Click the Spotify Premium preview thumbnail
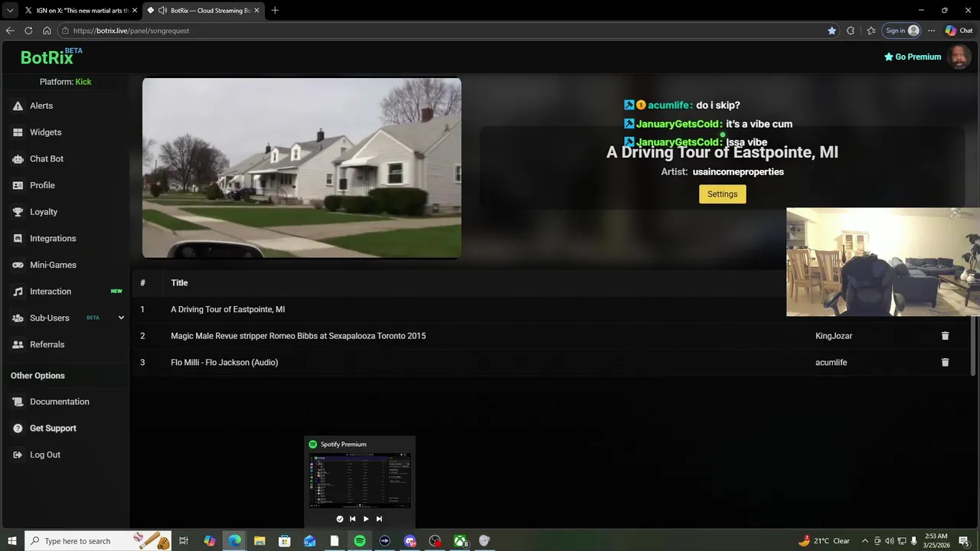Image resolution: width=980 pixels, height=551 pixels. point(360,481)
